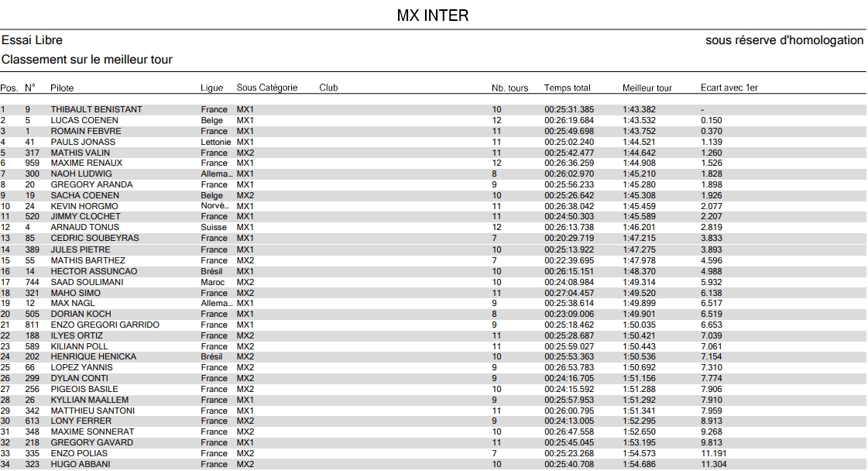Click the Ligue column header
868x471 pixels.
tap(211, 88)
